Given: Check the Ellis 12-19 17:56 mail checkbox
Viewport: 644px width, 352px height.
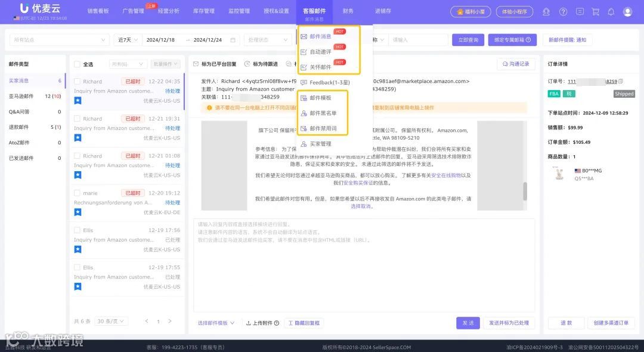Looking at the screenshot, I should pyautogui.click(x=77, y=230).
